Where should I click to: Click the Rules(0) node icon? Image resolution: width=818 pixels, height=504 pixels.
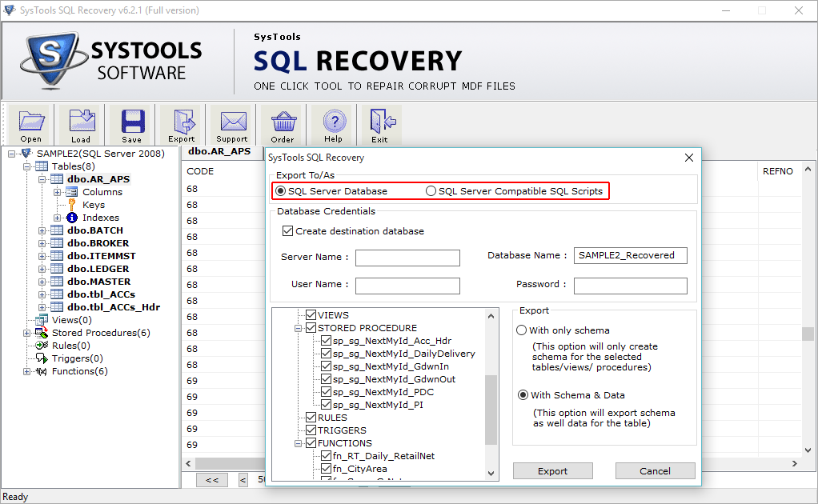(41, 346)
